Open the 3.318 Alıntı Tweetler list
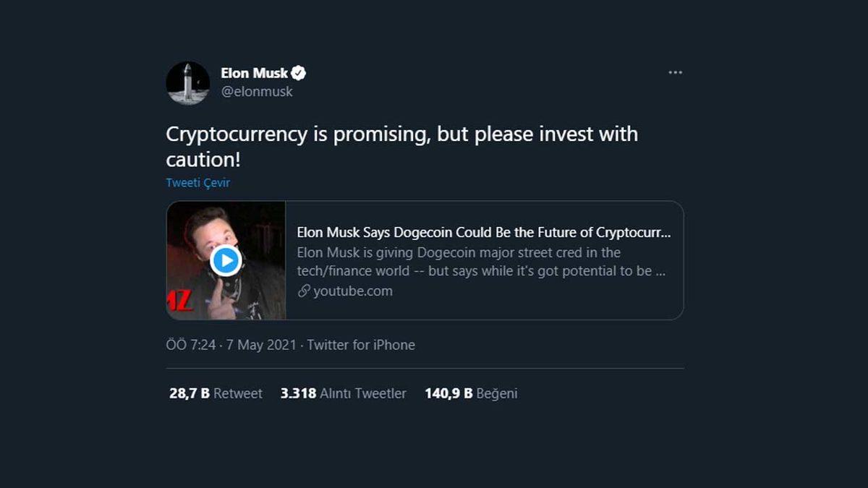 tap(343, 393)
